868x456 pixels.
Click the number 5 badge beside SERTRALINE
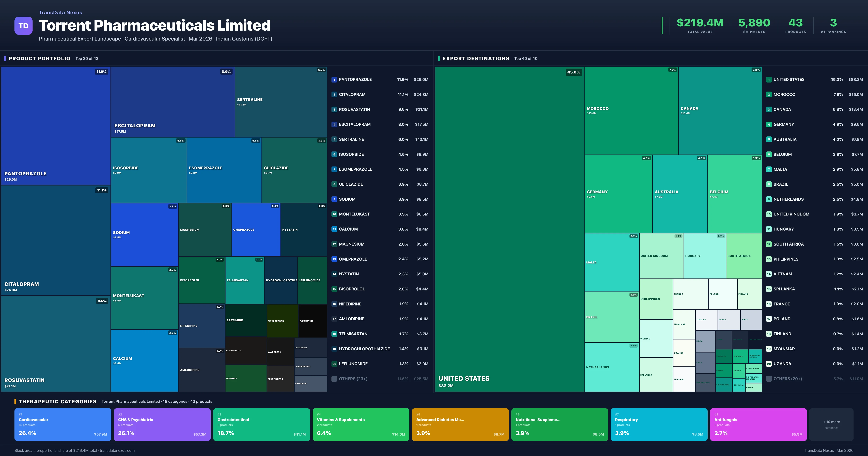coord(334,139)
